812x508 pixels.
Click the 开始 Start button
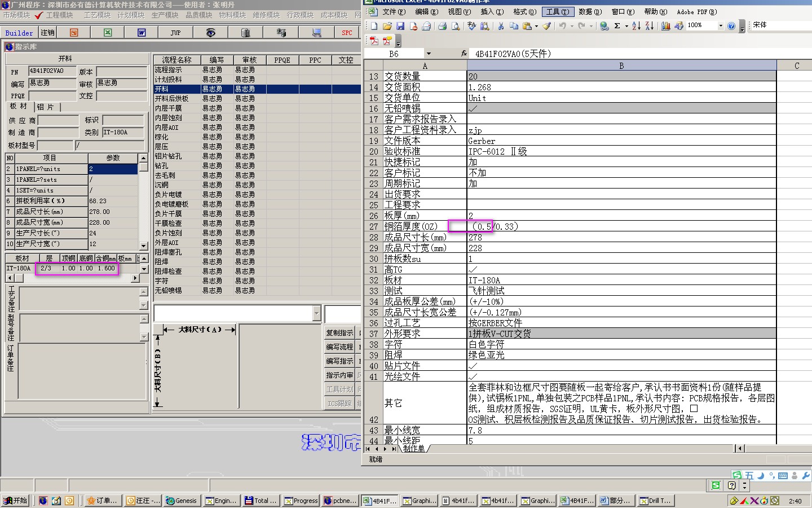[16, 500]
